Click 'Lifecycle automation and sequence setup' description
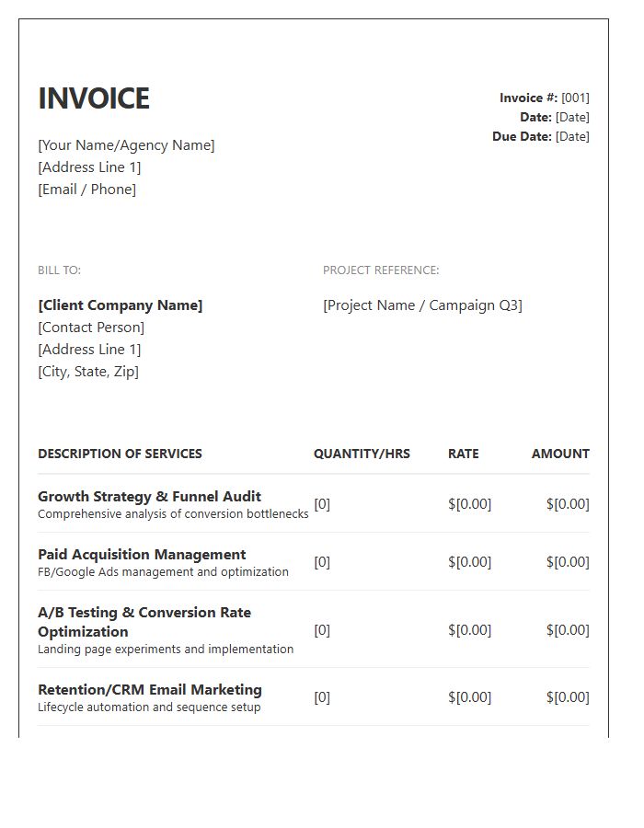The width and height of the screenshot is (644, 828). [x=149, y=707]
